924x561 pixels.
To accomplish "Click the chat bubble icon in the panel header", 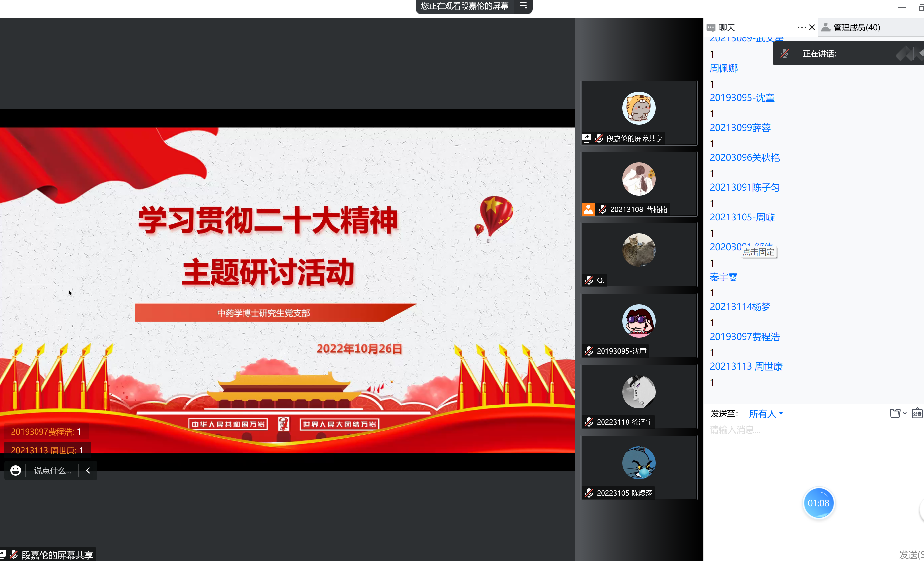I will click(x=711, y=28).
